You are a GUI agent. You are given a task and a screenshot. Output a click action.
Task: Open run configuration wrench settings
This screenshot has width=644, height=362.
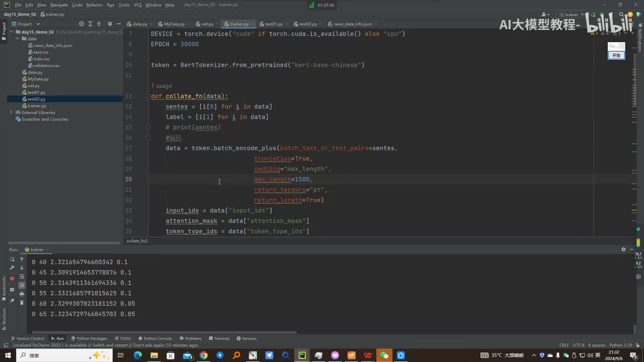pyautogui.click(x=12, y=268)
